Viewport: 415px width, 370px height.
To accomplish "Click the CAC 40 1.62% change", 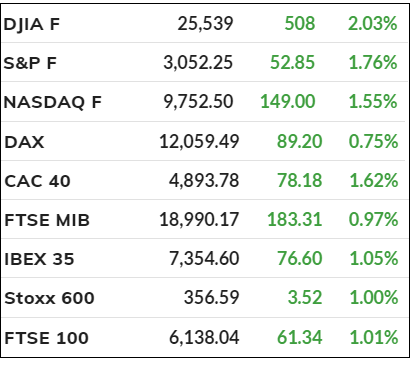I will click(x=374, y=181).
